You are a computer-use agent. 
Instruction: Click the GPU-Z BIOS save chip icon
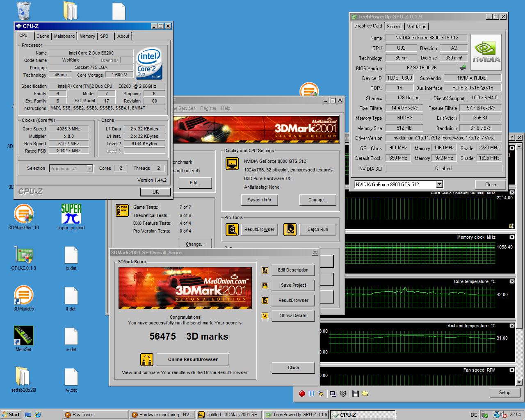463,67
